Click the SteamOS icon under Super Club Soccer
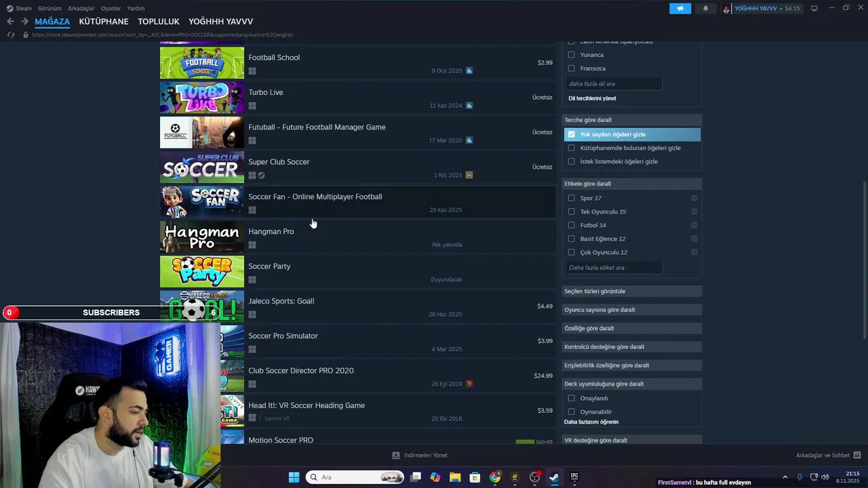Screen dimensions: 868x488 [x=261, y=175]
